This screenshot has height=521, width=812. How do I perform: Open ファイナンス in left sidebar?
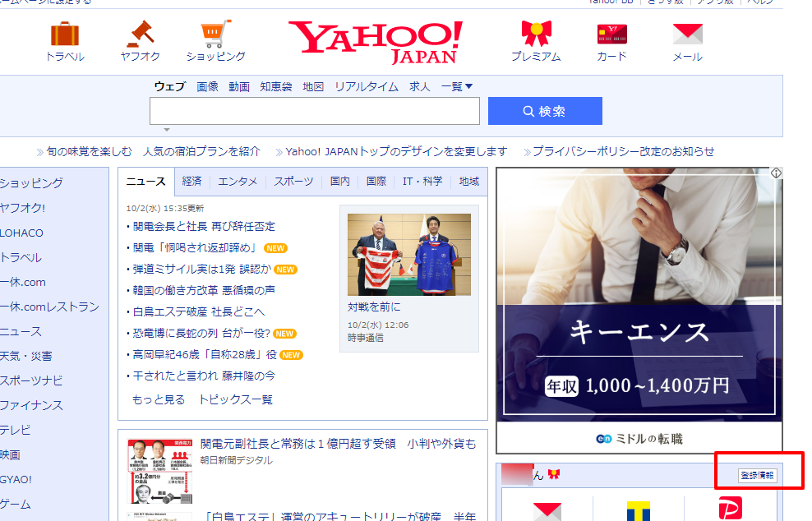[31, 405]
